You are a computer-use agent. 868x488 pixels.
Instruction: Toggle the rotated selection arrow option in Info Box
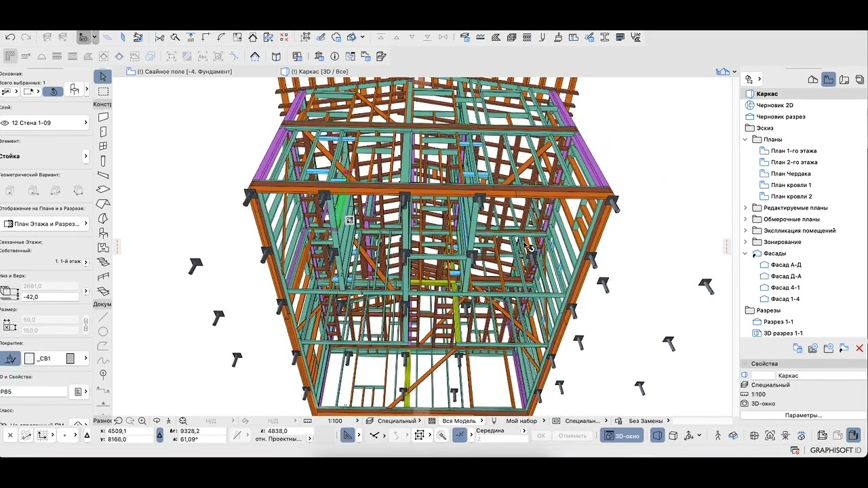[54, 91]
